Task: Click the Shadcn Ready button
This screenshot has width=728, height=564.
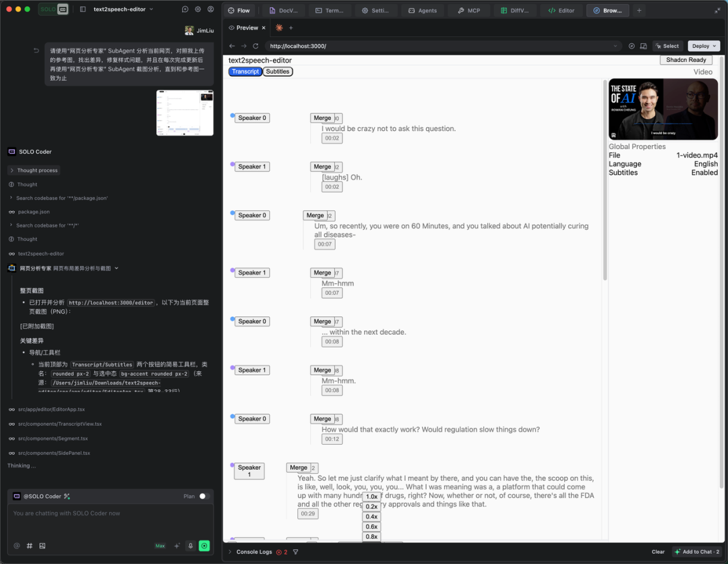Action: 686,60
